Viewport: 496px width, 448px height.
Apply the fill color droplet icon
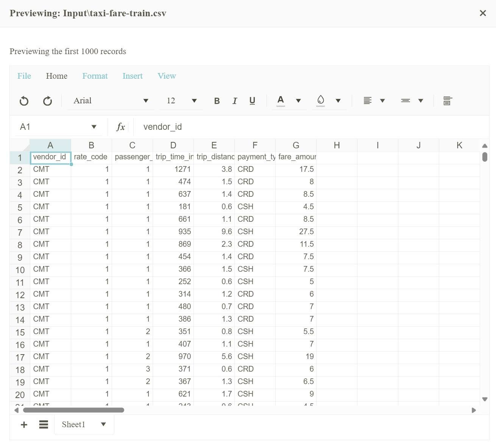321,101
